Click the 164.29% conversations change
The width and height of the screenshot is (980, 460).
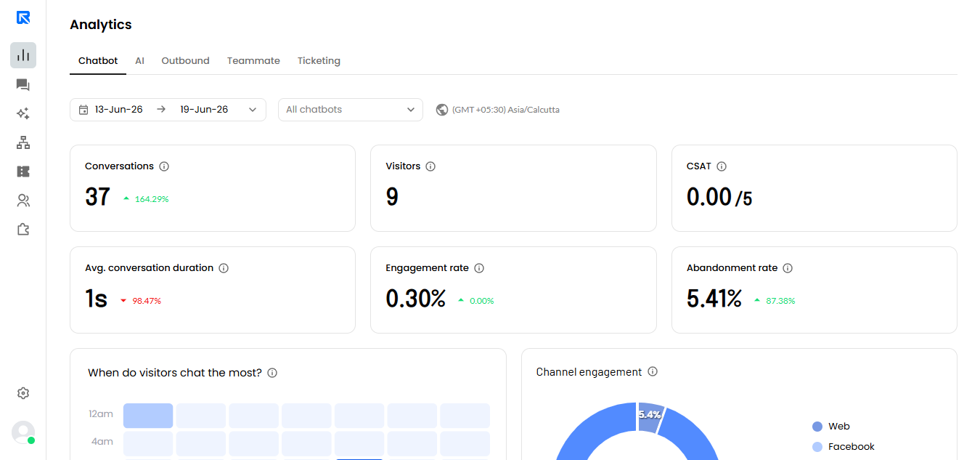152,199
